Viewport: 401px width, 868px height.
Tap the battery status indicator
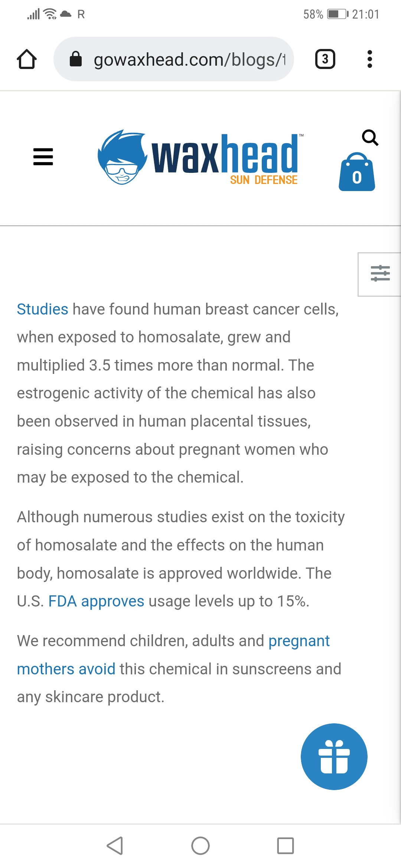click(337, 14)
